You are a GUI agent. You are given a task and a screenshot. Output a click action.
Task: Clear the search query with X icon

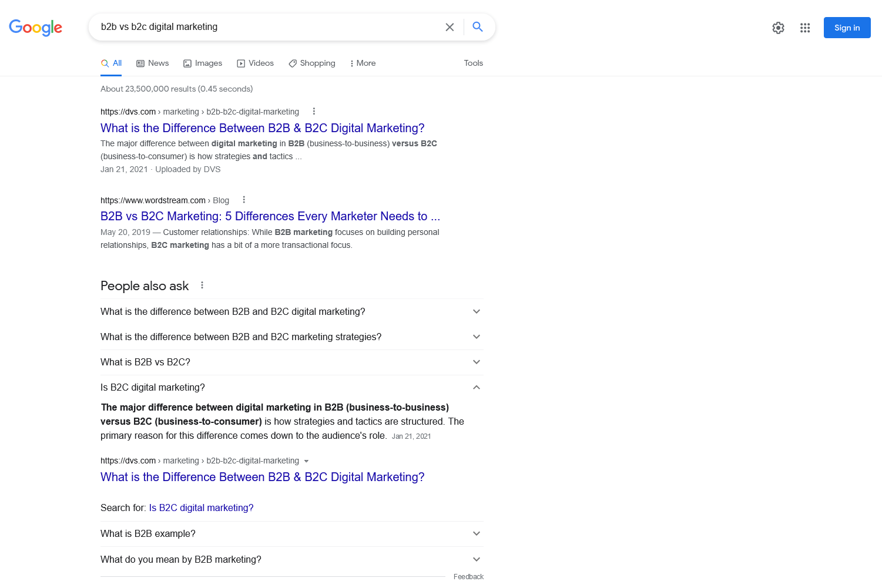450,27
